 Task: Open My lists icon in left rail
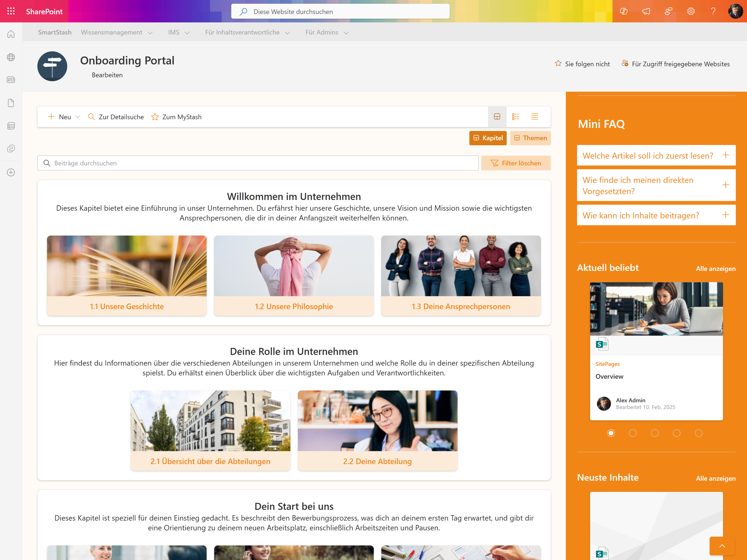[x=11, y=126]
